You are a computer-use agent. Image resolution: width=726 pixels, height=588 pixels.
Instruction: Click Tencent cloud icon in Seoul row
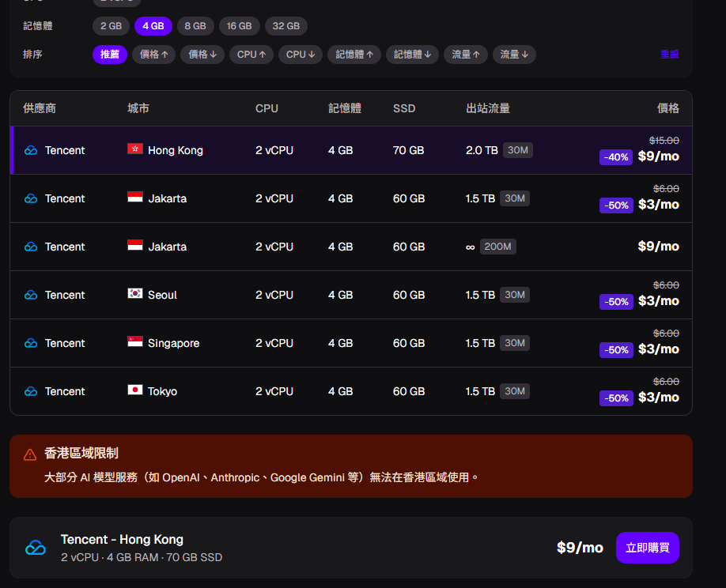pos(31,295)
